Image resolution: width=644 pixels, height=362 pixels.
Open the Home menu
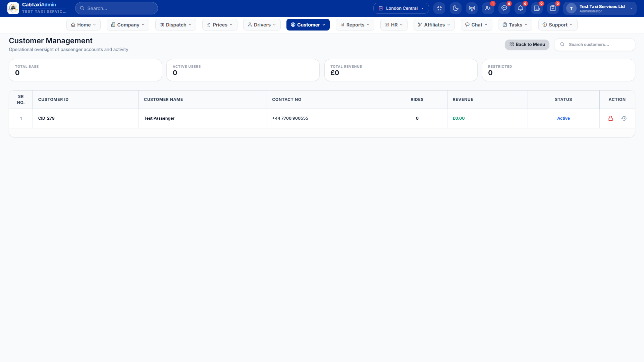tap(84, 25)
